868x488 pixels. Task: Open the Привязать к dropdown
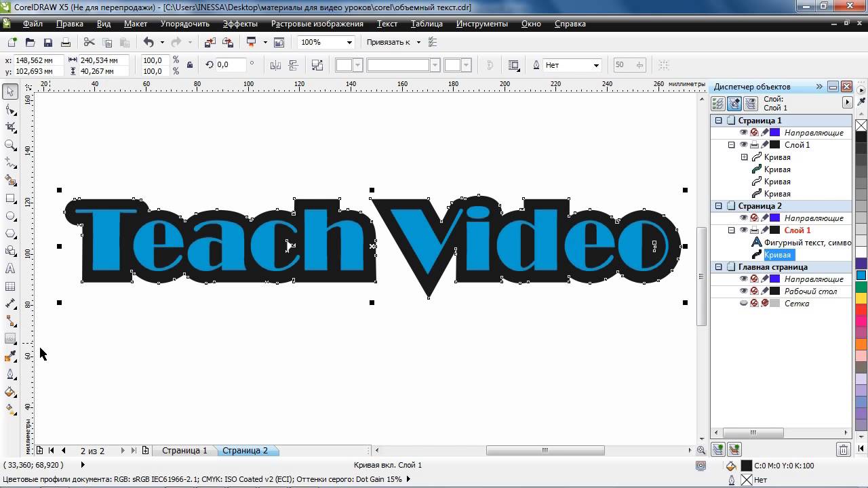pyautogui.click(x=418, y=42)
